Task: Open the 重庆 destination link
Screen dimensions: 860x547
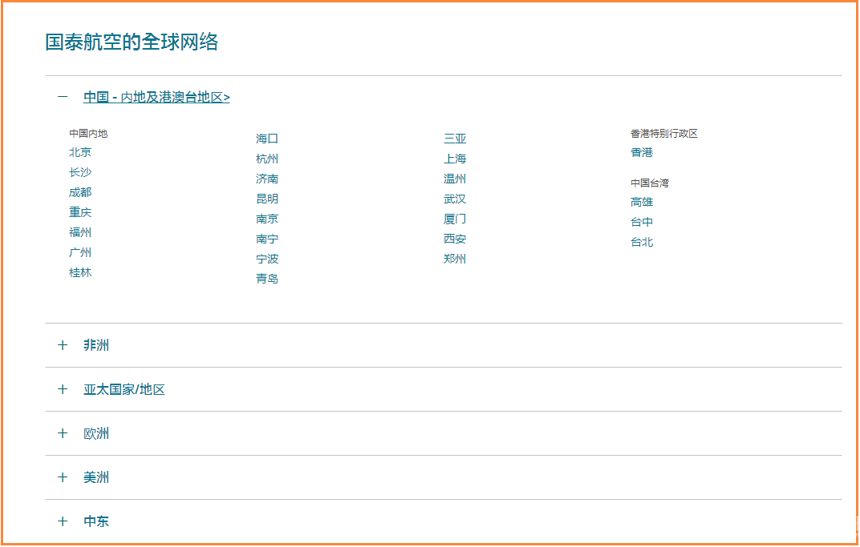Action: (80, 212)
